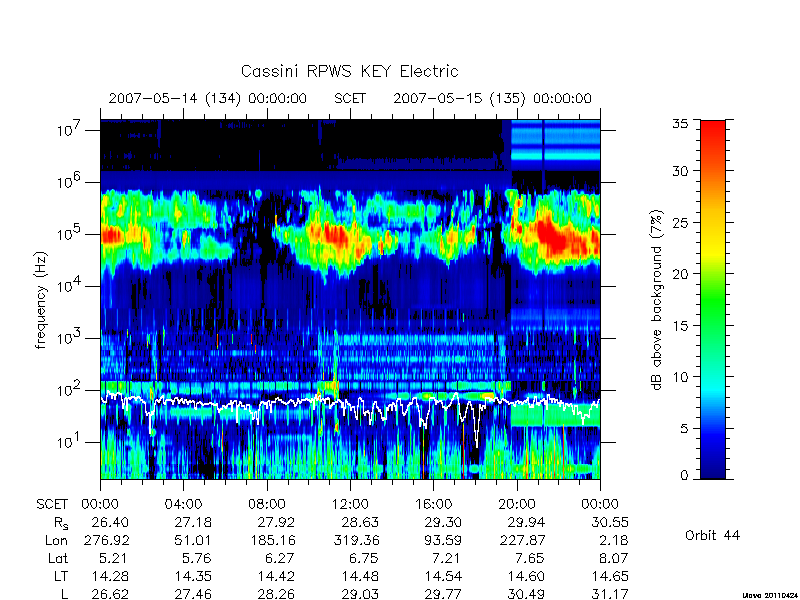Click the Rs value 28.63
This screenshot has height=600, width=800.
point(360,522)
